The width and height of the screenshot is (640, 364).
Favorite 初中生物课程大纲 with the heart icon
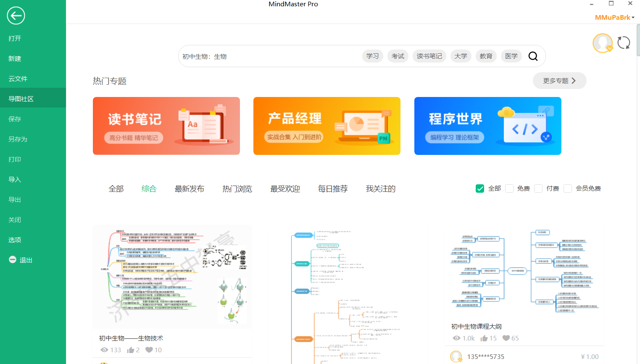tap(506, 338)
